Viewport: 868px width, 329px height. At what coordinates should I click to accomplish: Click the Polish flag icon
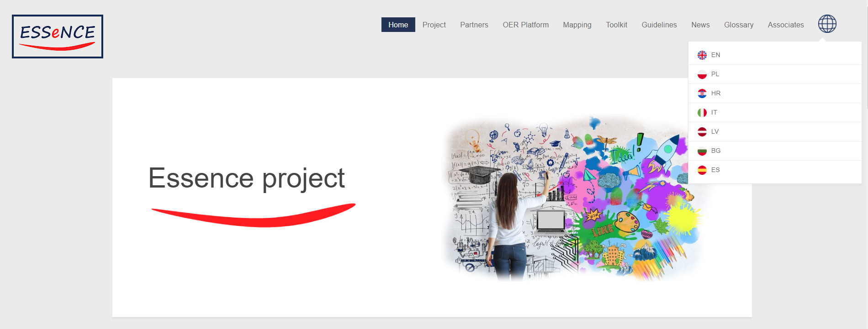pyautogui.click(x=702, y=74)
